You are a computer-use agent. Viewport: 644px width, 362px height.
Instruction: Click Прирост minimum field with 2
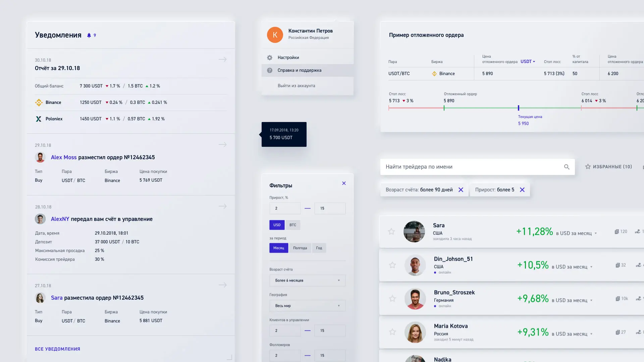coord(285,208)
